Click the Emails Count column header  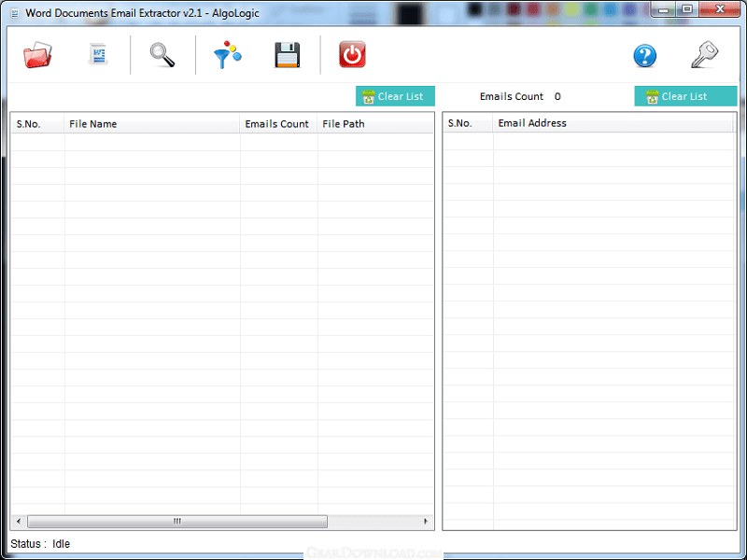(278, 124)
